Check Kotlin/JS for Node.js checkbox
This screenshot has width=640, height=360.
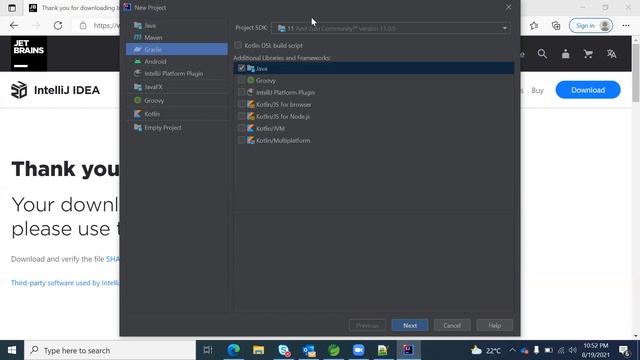pos(242,116)
